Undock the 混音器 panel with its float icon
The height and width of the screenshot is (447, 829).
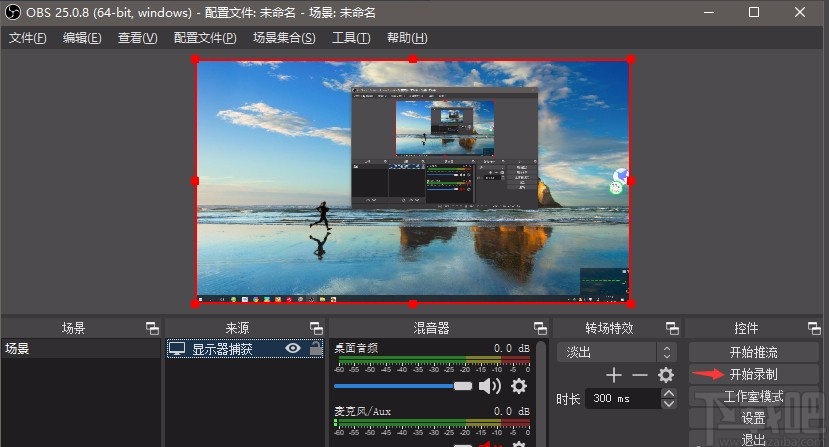(540, 329)
